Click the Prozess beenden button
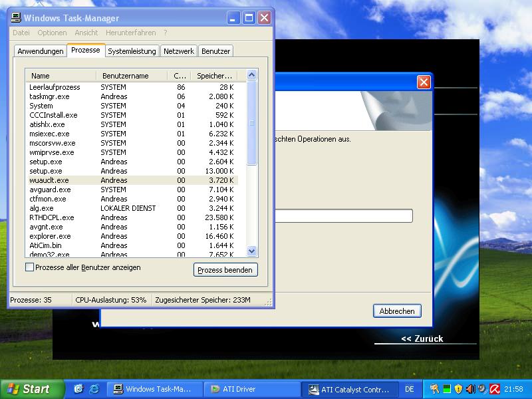This screenshot has width=532, height=399. pos(225,270)
